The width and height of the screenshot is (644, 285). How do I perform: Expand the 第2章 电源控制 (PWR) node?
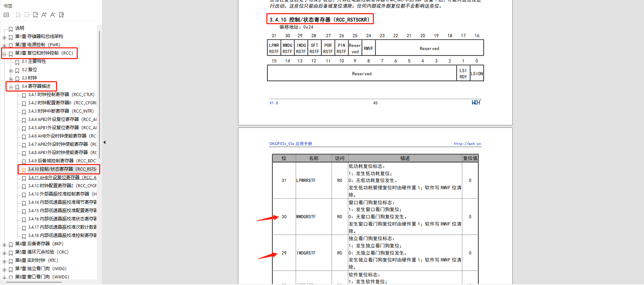[x=4, y=46]
